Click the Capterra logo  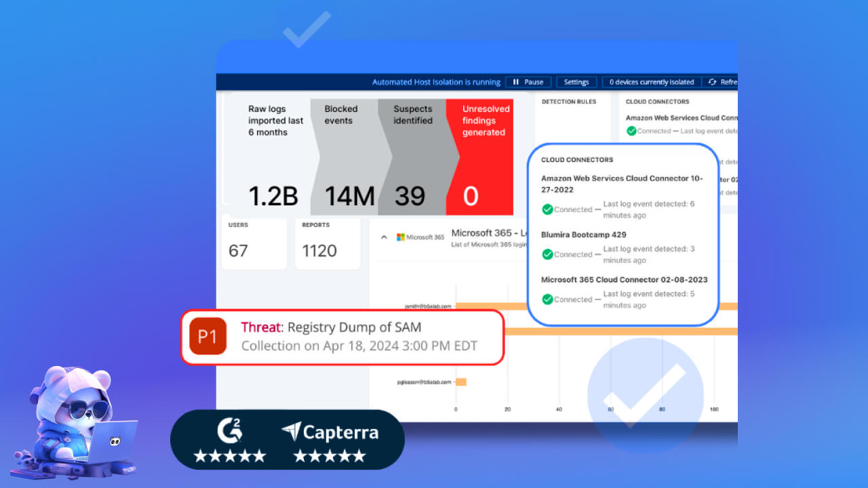[x=330, y=432]
